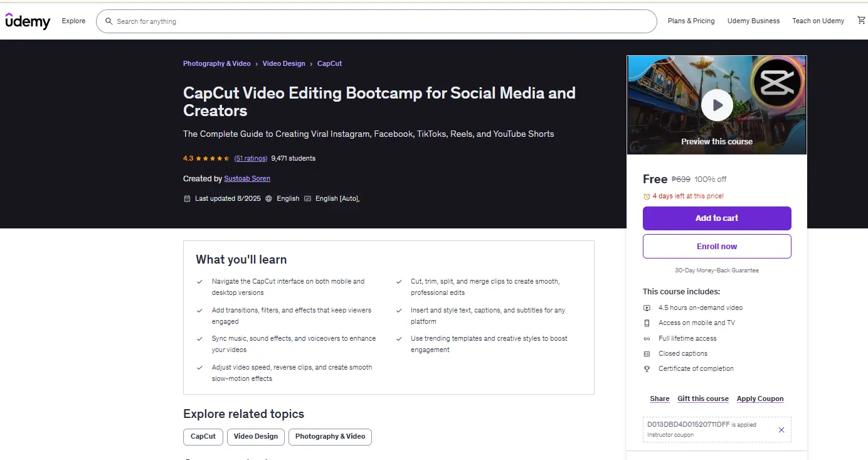This screenshot has width=868, height=460.
Task: Click the on-demand video icon
Action: click(647, 308)
